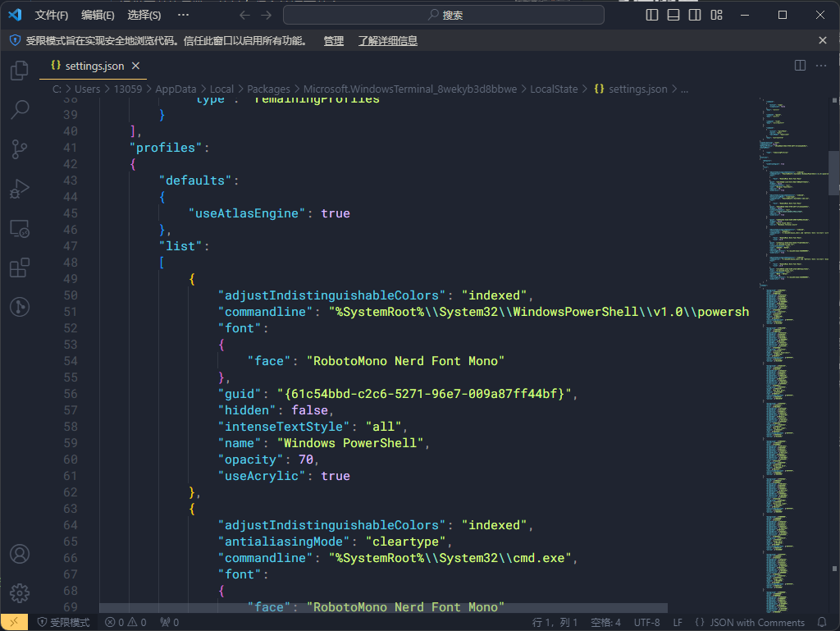Toggle the secondary side bar layout button
The width and height of the screenshot is (840, 631).
695,15
